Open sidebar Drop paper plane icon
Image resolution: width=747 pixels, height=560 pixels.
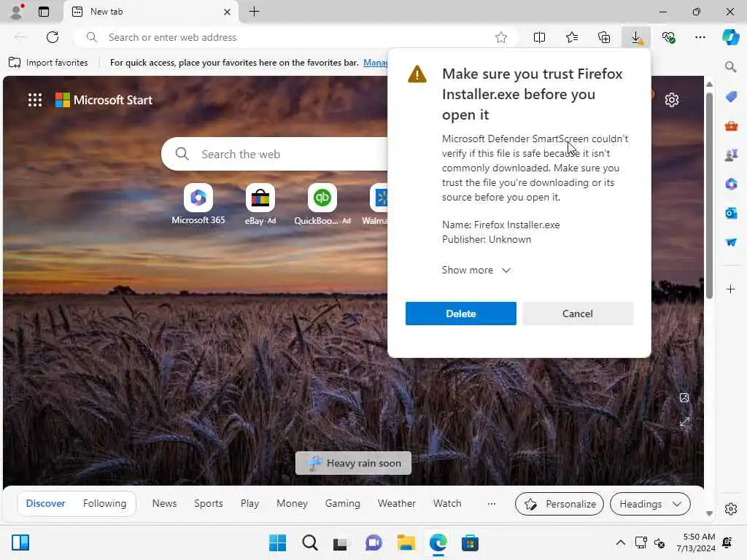(731, 242)
